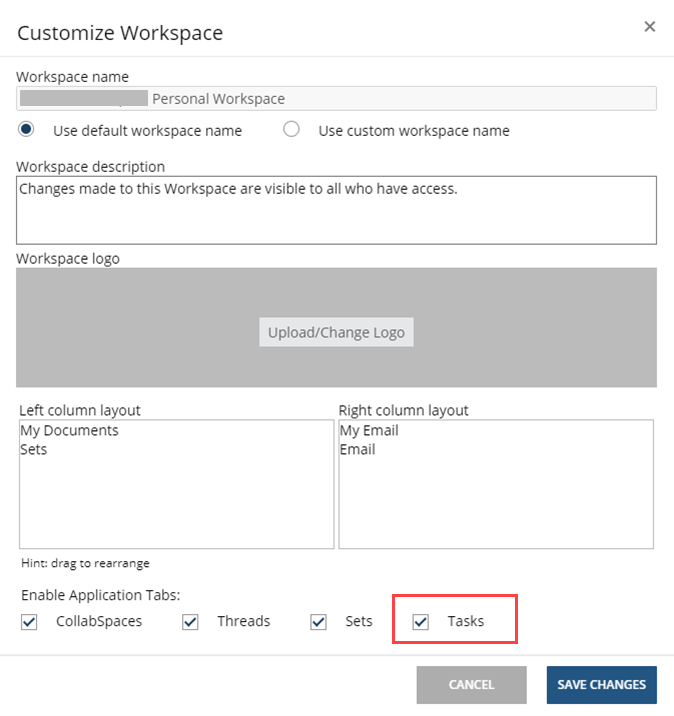Select My Documents in left column layout
Image resolution: width=674 pixels, height=716 pixels.
click(69, 431)
